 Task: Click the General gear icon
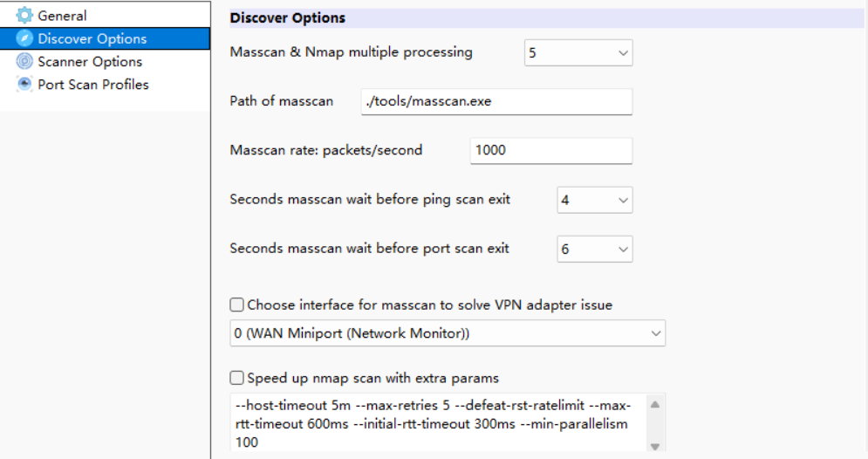pos(24,16)
